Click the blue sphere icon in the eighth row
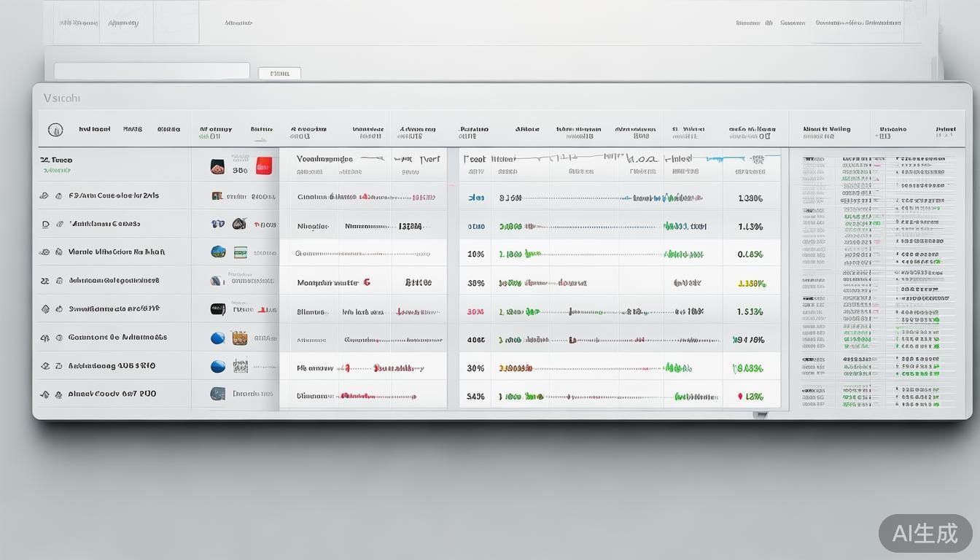 coord(218,366)
